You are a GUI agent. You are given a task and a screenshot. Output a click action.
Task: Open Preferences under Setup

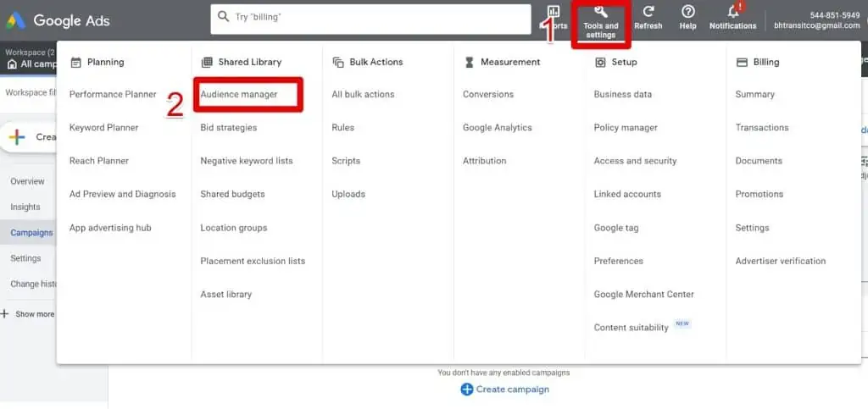[618, 261]
